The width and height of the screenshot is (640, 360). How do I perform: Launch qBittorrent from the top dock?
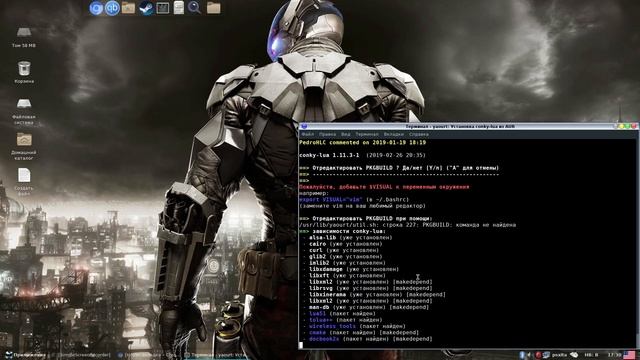(x=112, y=8)
